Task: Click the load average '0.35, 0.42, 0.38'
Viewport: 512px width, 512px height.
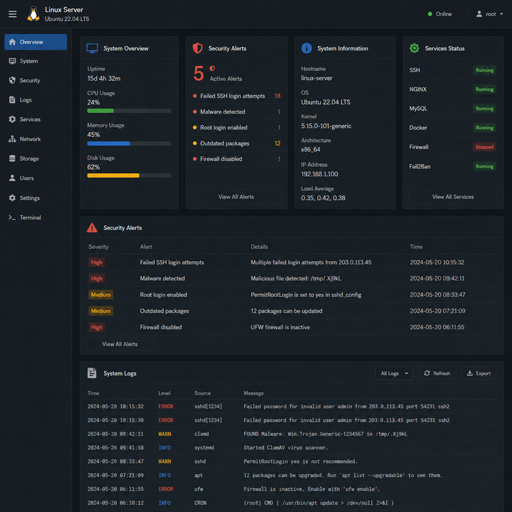Action: pos(323,198)
